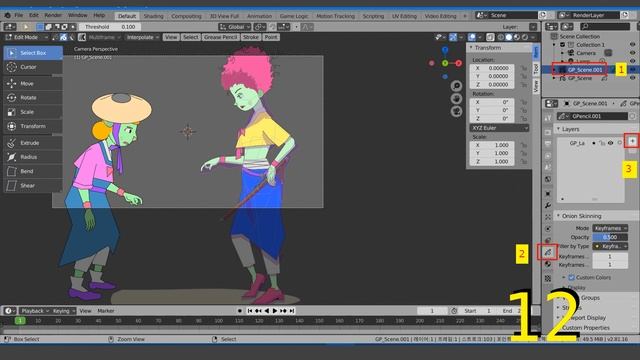Open the viewport Select menu
This screenshot has width=640, height=360.
tap(190, 37)
